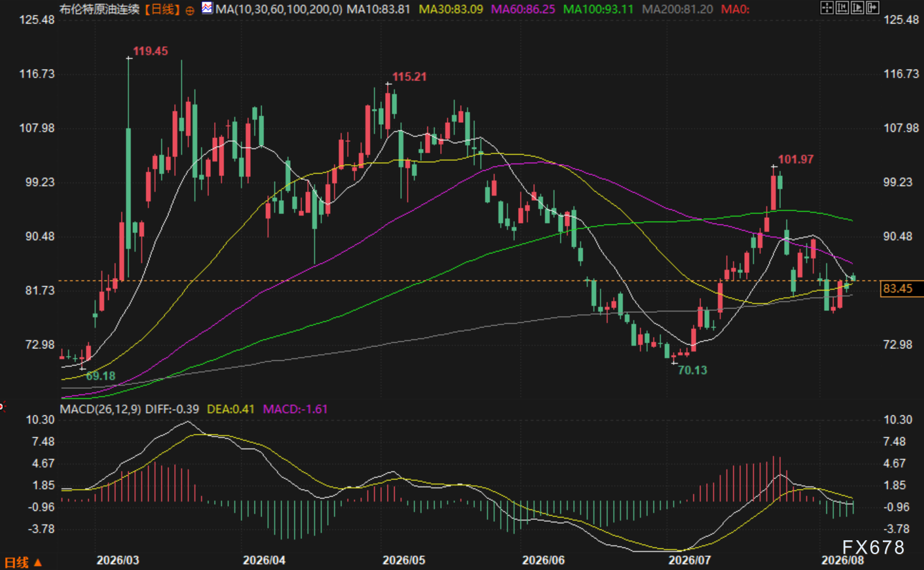
Task: Click the play-forward chart icon in top toolbar
Action: (x=857, y=8)
